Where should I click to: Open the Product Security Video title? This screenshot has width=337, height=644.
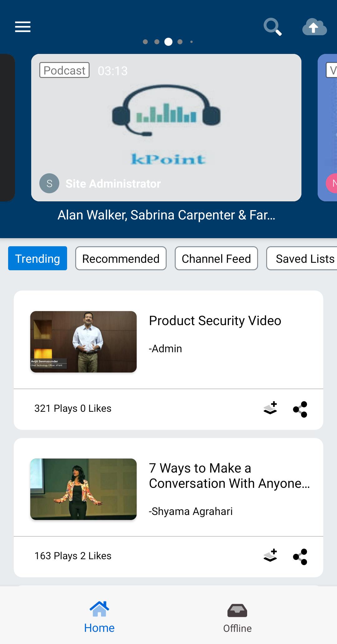click(x=215, y=321)
